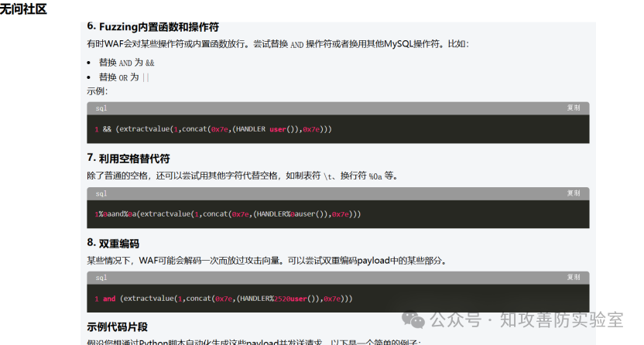Click heading '8. 双重编码'
Screen dimensions: 644x345
113,243
